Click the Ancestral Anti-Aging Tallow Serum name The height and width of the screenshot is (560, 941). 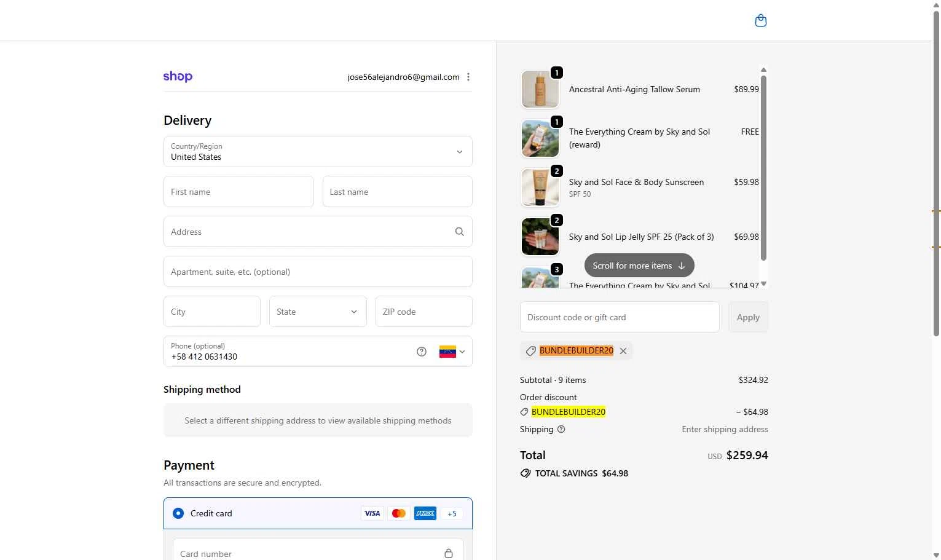pyautogui.click(x=634, y=89)
